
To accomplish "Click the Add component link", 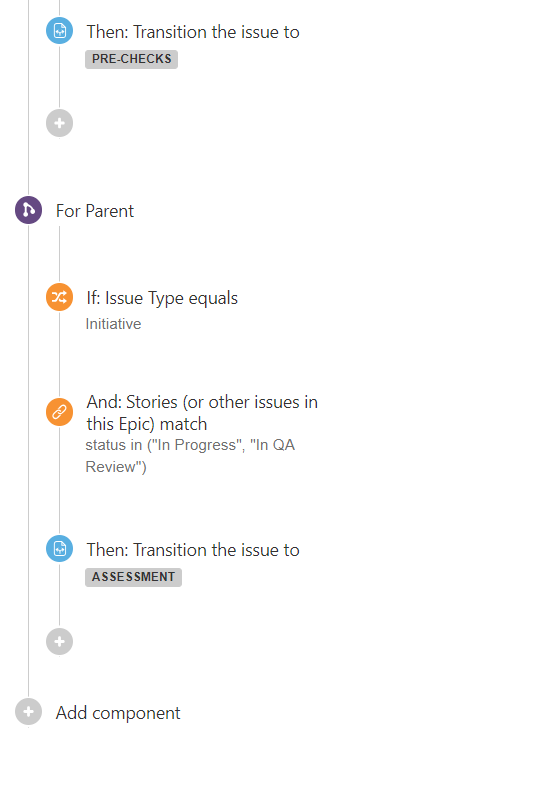I will (118, 713).
